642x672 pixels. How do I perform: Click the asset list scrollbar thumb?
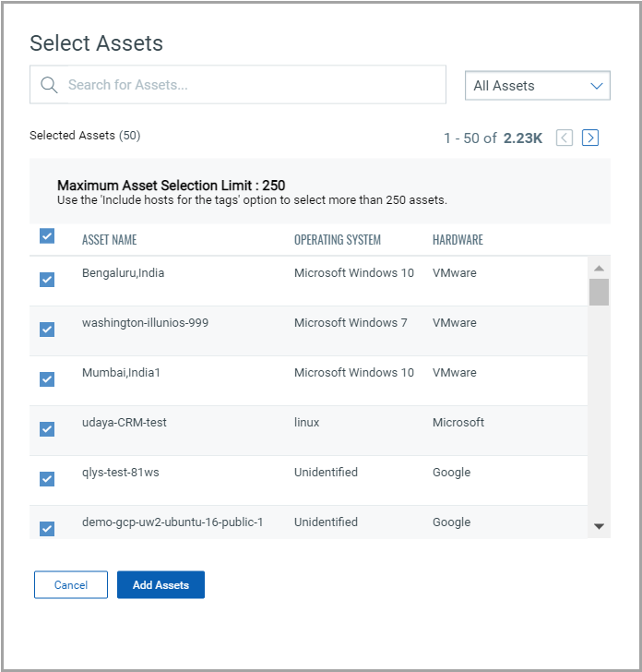[x=599, y=292]
